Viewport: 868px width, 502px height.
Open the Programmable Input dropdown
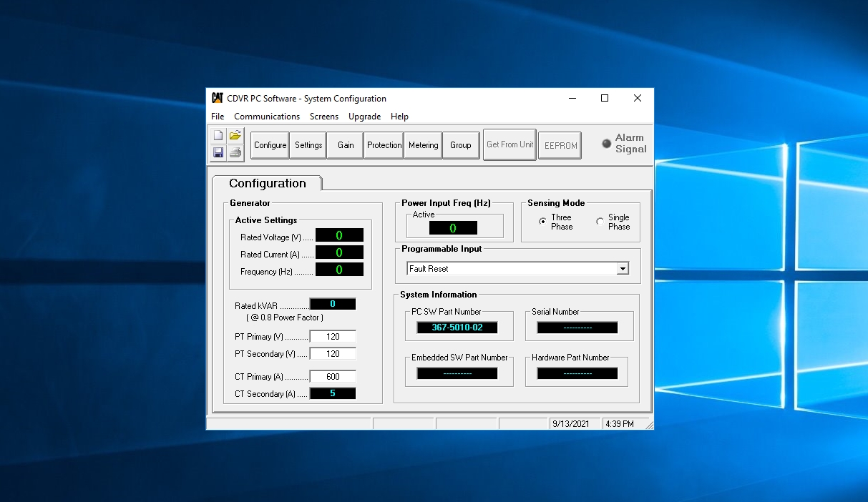tap(622, 267)
